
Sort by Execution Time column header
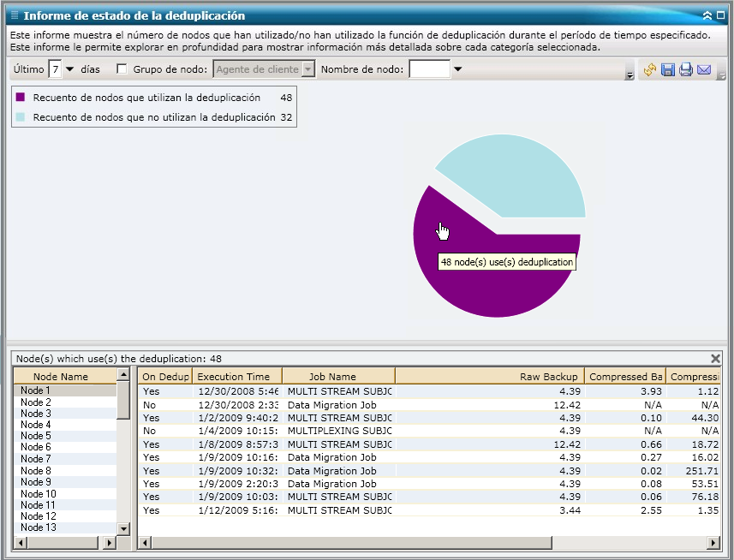(x=235, y=376)
